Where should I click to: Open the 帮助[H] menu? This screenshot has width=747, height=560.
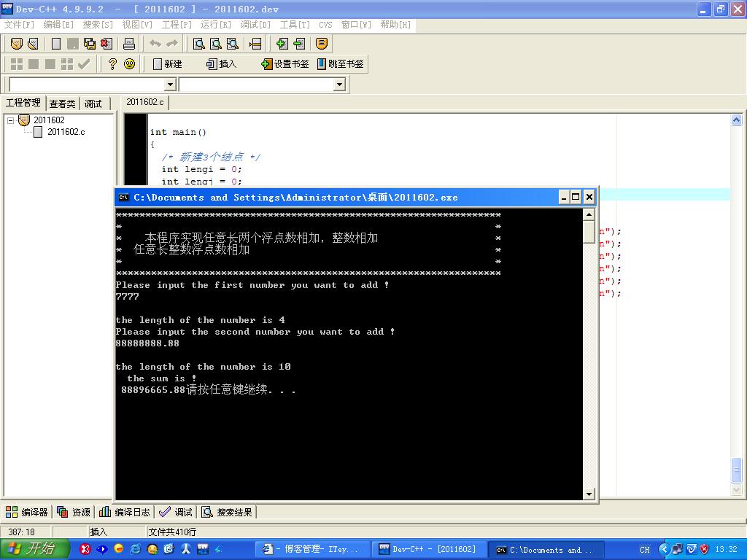pyautogui.click(x=395, y=24)
